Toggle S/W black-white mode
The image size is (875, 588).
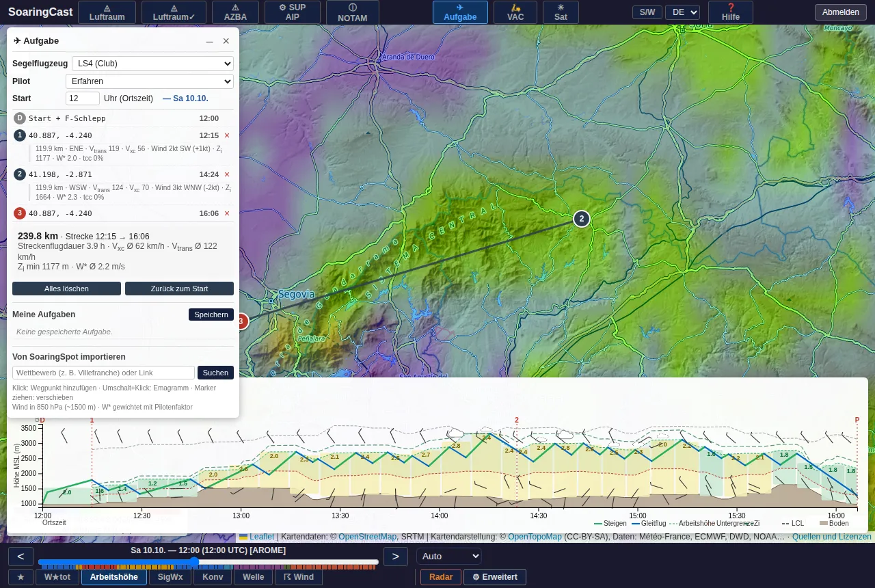tap(647, 12)
